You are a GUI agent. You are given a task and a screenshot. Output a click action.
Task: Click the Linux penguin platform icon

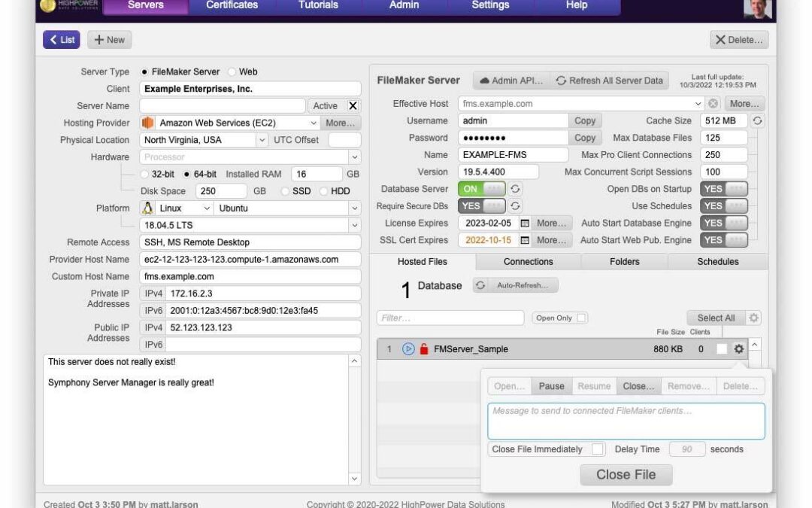(147, 208)
